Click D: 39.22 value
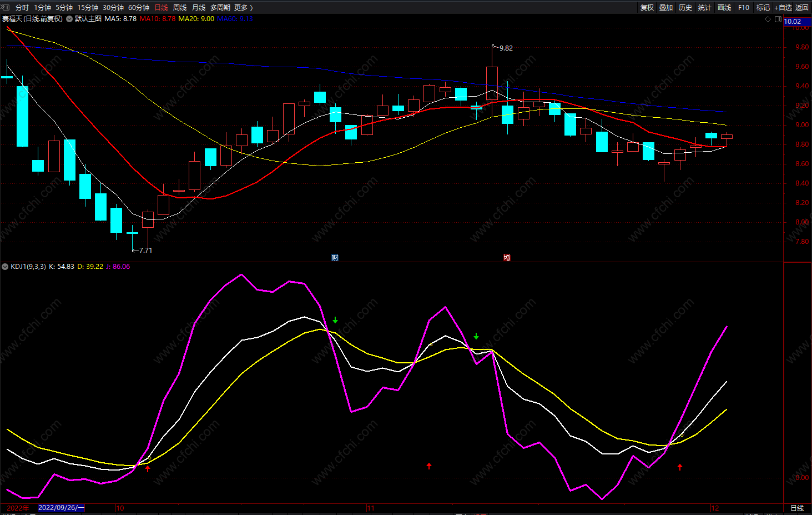 tap(90, 266)
